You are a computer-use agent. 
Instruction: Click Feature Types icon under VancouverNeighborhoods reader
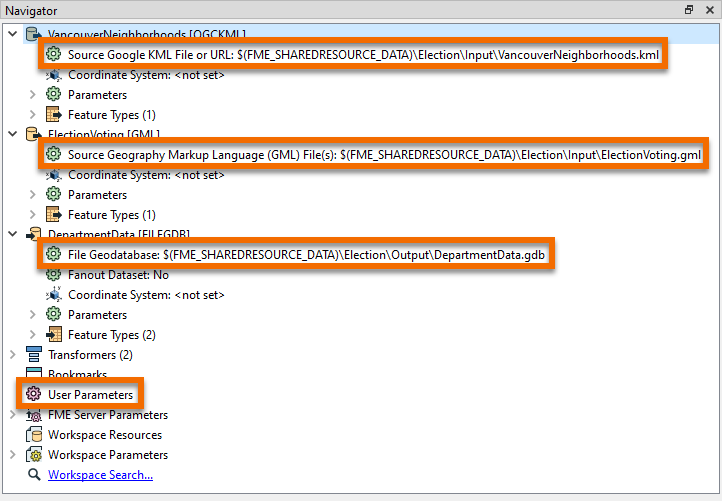[x=53, y=114]
